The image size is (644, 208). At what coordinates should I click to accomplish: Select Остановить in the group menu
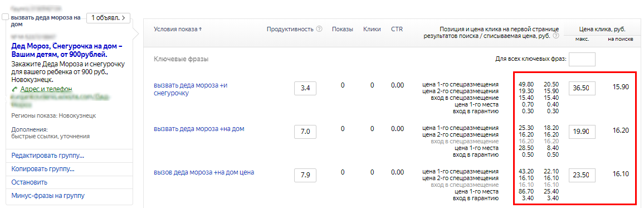click(x=29, y=182)
